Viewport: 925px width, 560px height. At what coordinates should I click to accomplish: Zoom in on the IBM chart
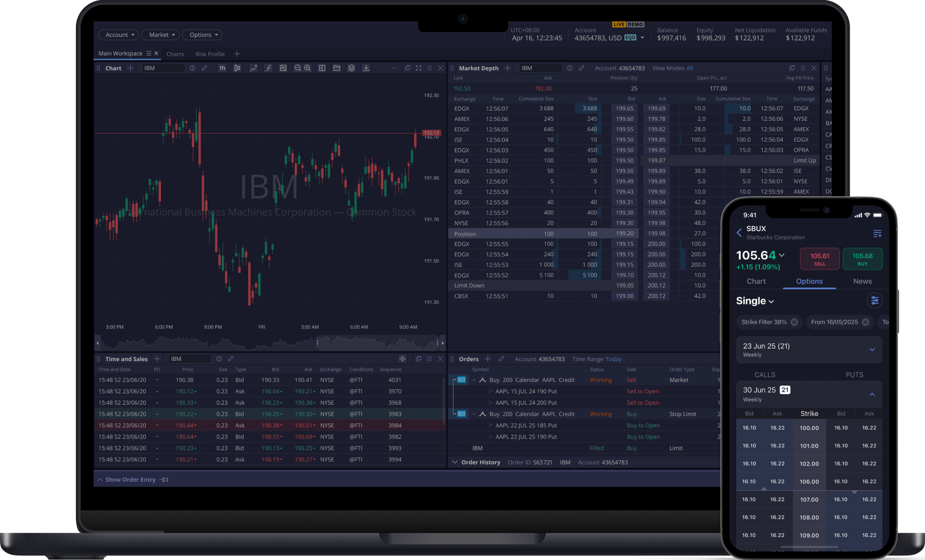307,68
